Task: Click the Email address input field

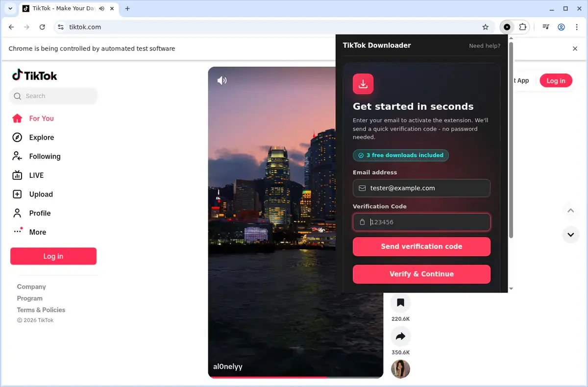Action: 421,188
